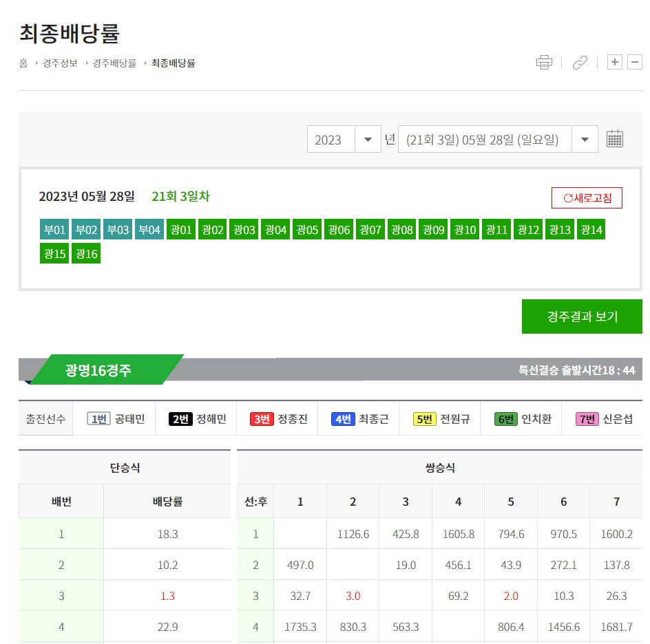Open the 홈 breadcrumb link
The image size is (650, 644).
point(23,62)
